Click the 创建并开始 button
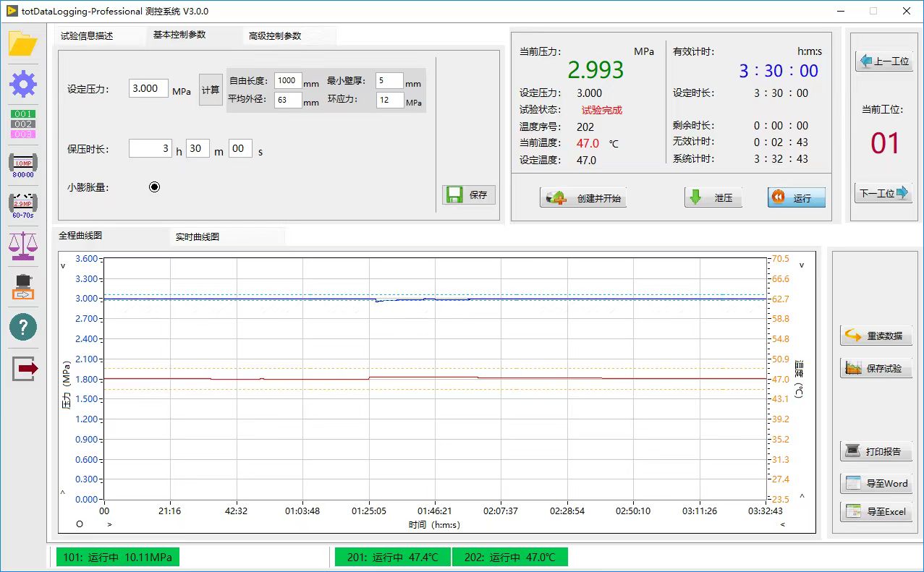The height and width of the screenshot is (572, 924). (583, 197)
